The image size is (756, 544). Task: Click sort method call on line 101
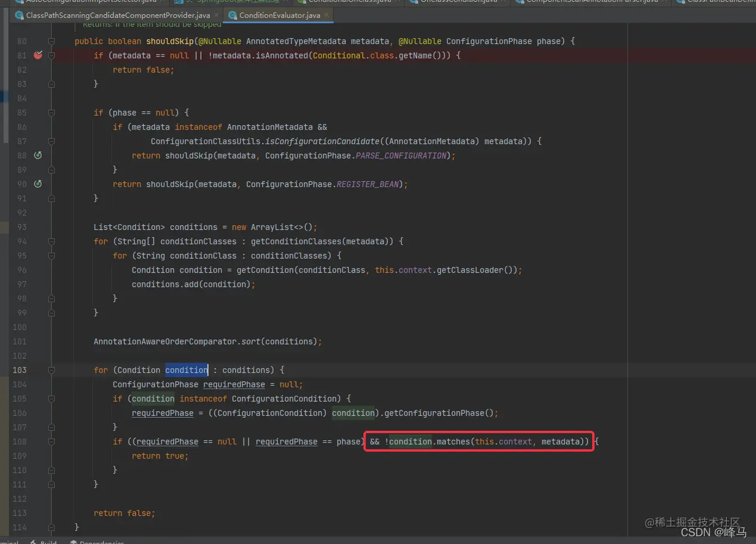(x=251, y=341)
